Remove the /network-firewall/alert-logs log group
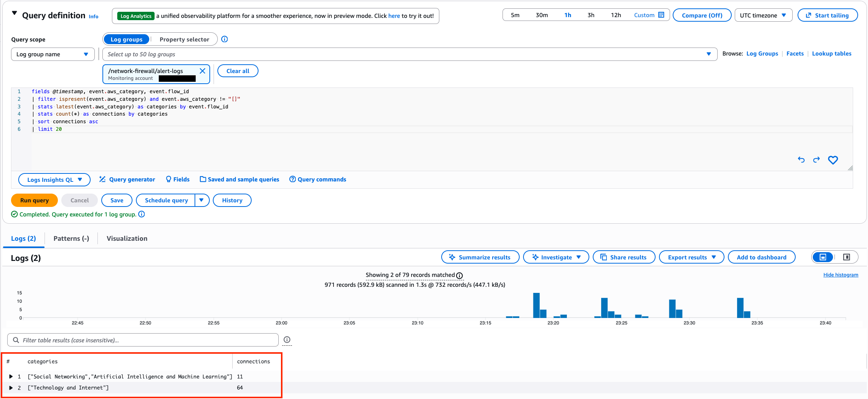Screen dimensions: 868x399 [x=203, y=71]
